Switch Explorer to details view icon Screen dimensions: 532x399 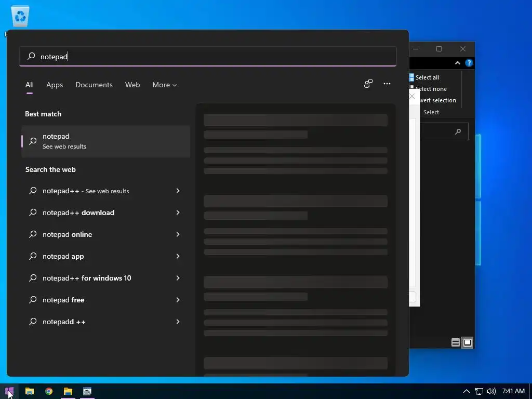pos(455,342)
